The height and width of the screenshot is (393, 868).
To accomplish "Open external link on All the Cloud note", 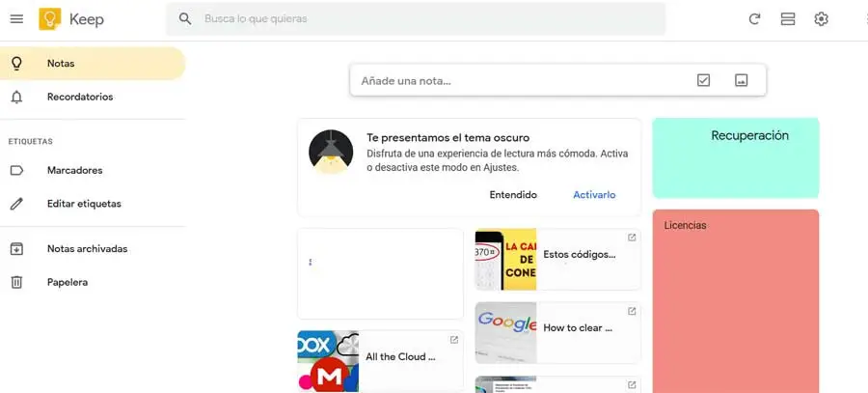I will [x=454, y=340].
